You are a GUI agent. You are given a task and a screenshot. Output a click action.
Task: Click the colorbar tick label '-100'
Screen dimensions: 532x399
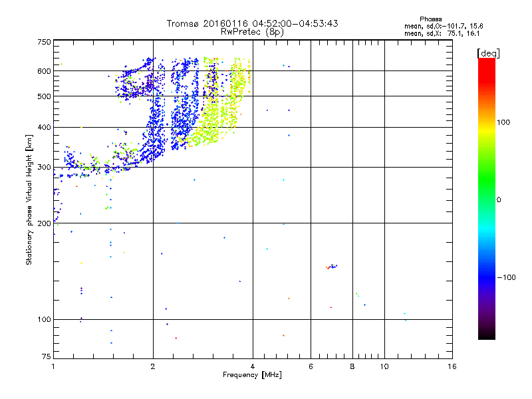pyautogui.click(x=506, y=277)
